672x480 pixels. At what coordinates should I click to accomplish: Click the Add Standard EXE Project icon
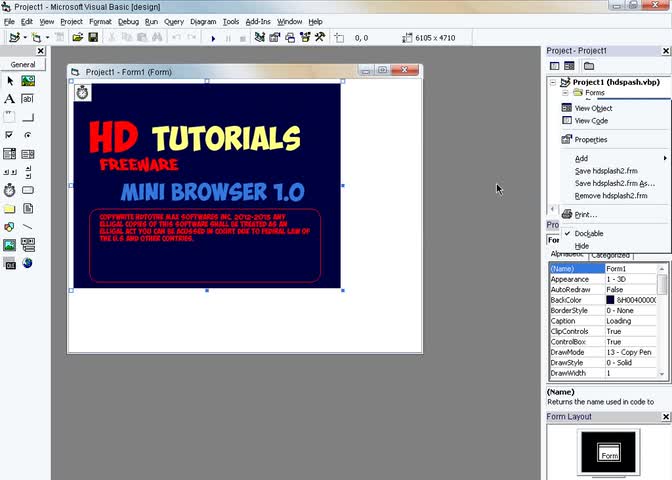click(x=15, y=38)
